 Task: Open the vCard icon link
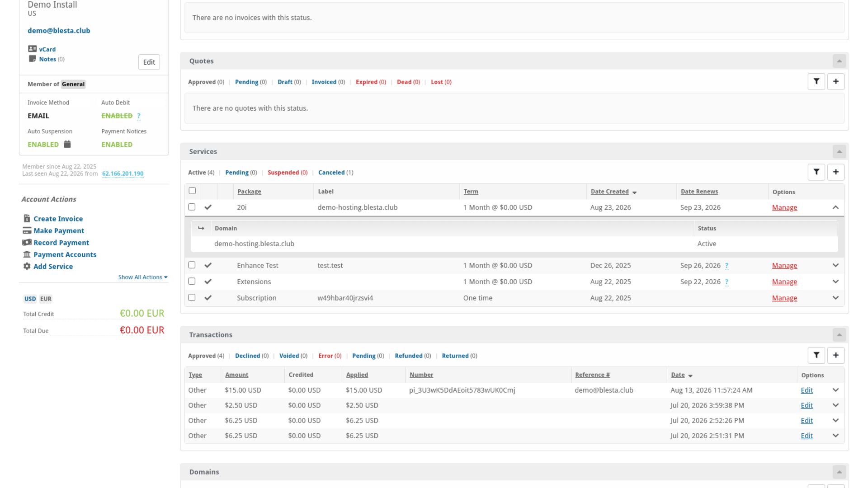32,49
